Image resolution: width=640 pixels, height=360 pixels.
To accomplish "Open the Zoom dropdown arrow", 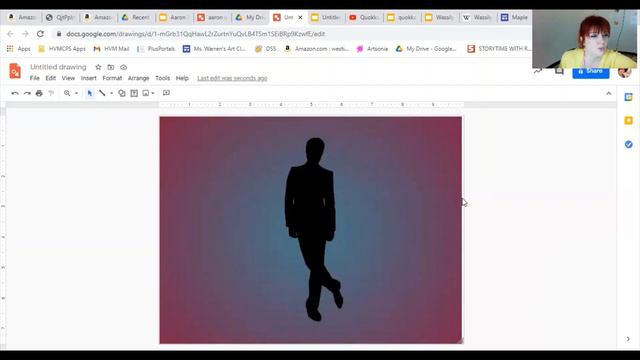I will pos(76,93).
